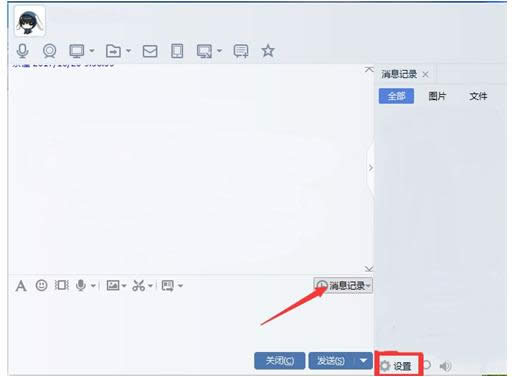Start a voice call with microphone icon

point(22,51)
